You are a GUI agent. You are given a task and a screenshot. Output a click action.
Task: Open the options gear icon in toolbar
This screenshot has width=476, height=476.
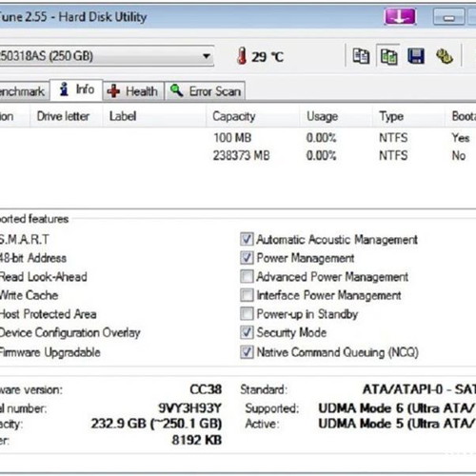[445, 56]
